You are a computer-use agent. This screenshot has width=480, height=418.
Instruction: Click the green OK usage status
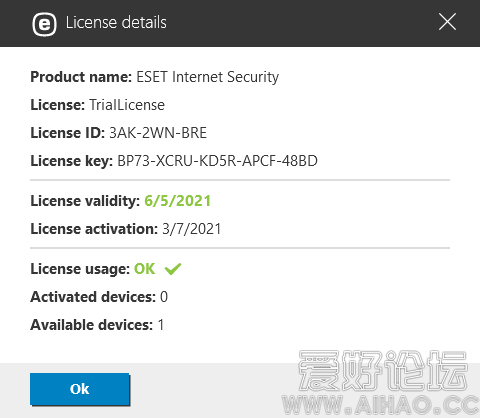tap(145, 269)
